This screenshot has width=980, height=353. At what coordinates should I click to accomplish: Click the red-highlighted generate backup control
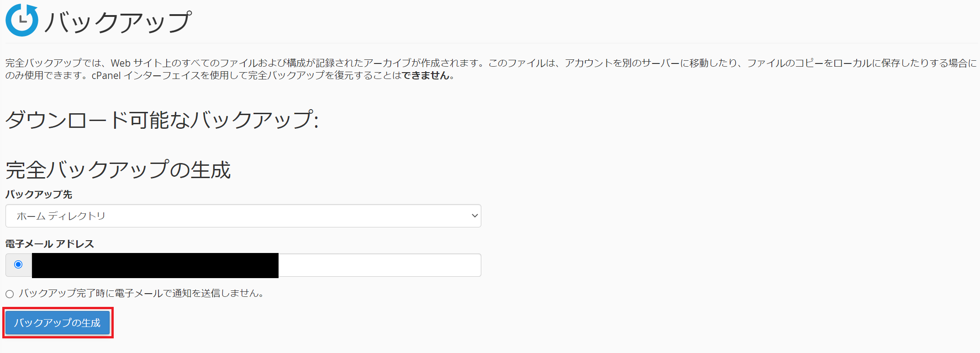[57, 322]
